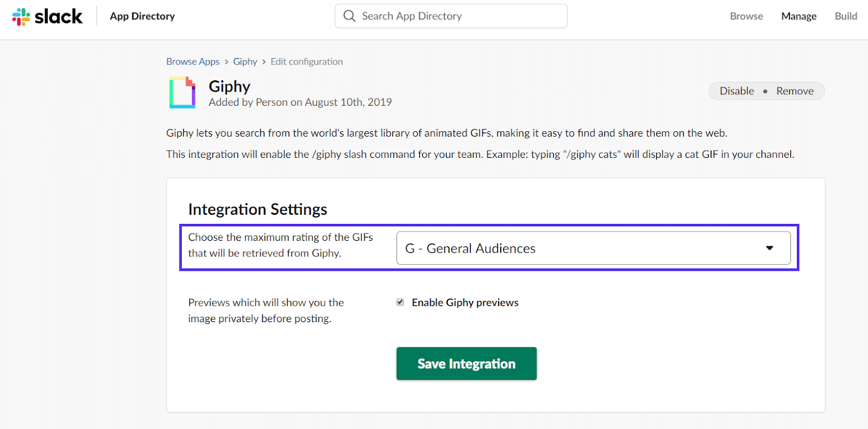Viewport: 868px width, 429px height.
Task: Select Build in the top navigation
Action: tap(845, 16)
